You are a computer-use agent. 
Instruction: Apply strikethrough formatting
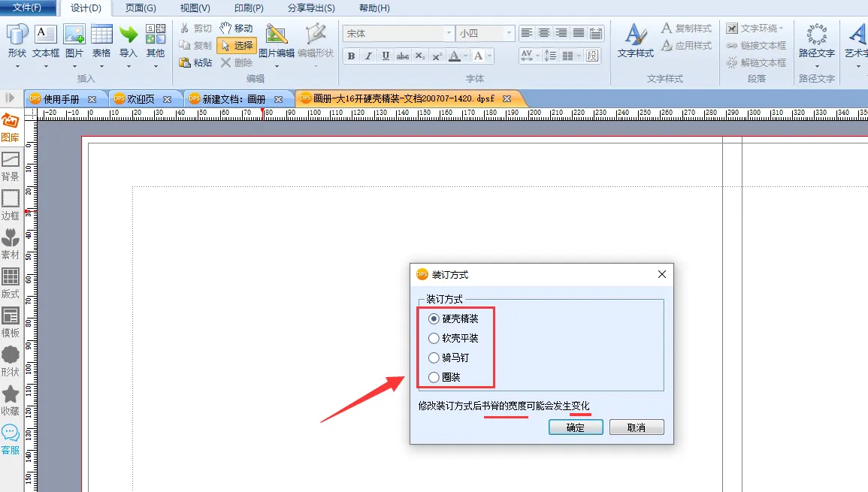click(403, 56)
